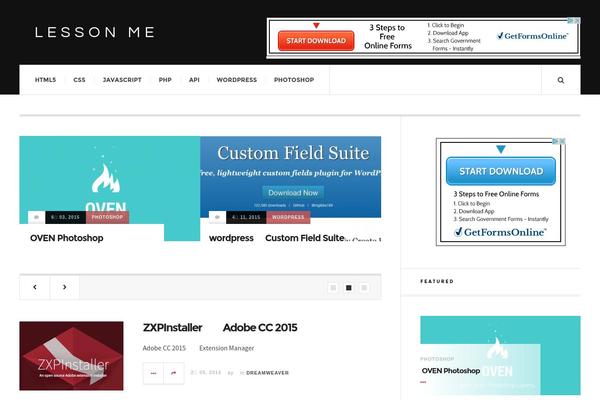Click the LESSON ME site logo
Viewport: 600px width, 400px height.
click(95, 32)
